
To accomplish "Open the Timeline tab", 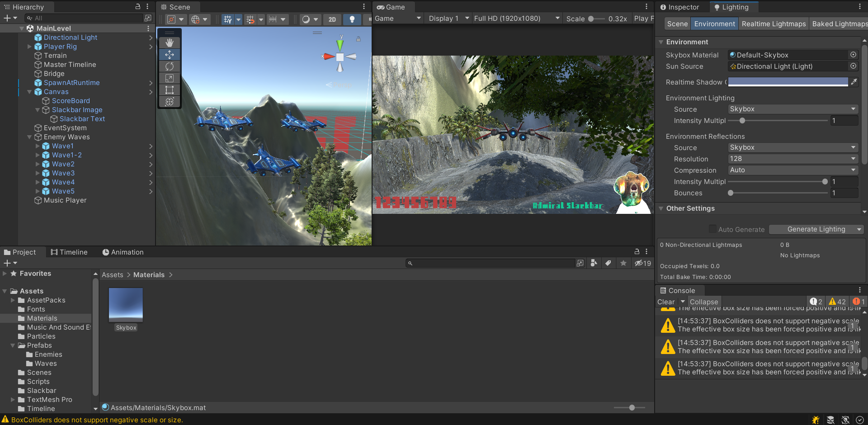I will [69, 252].
